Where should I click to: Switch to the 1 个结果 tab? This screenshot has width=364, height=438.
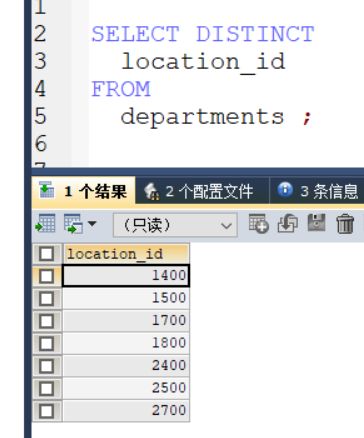(x=83, y=191)
